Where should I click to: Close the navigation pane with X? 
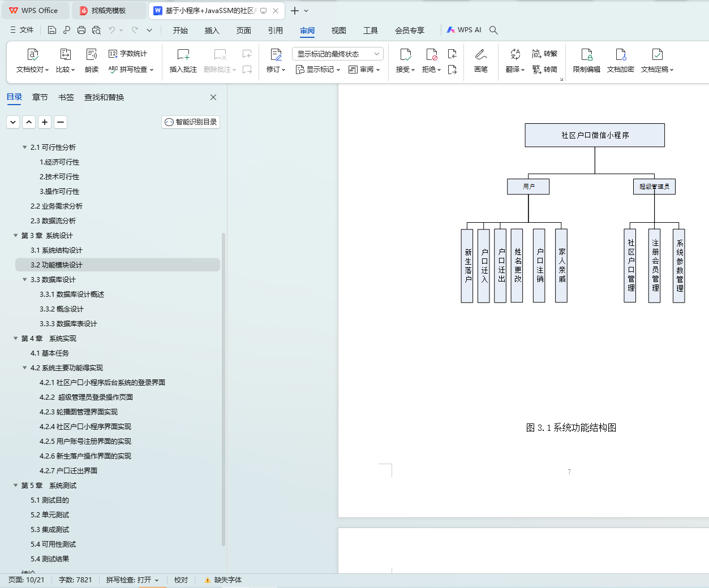click(x=213, y=97)
